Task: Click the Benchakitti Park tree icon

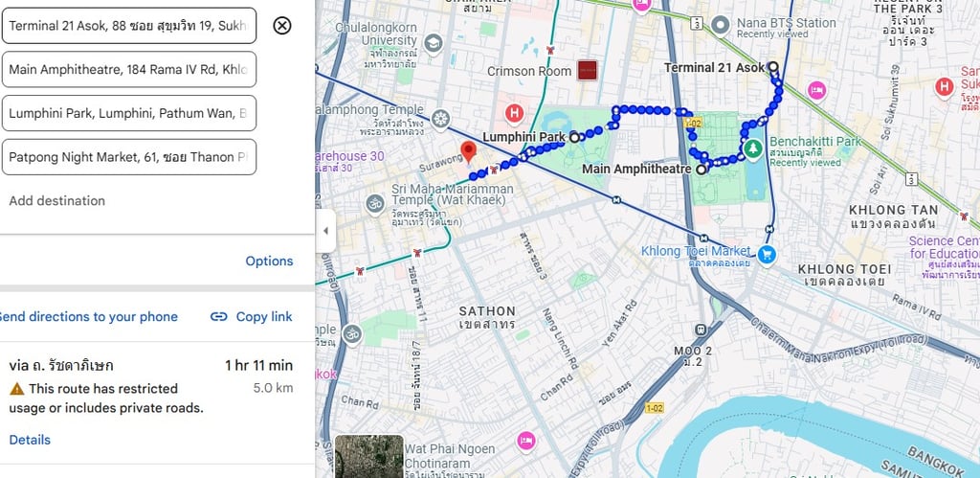Action: tap(753, 148)
